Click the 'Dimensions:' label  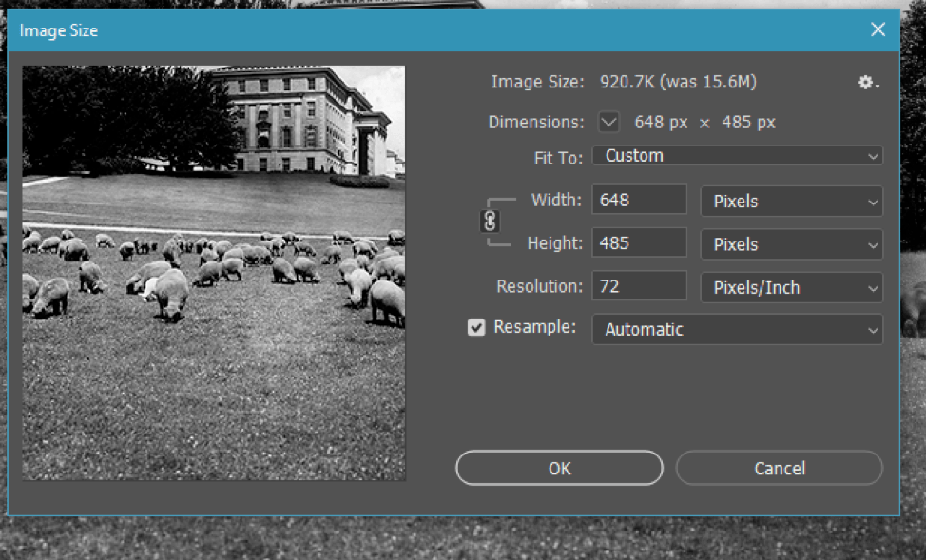(535, 123)
